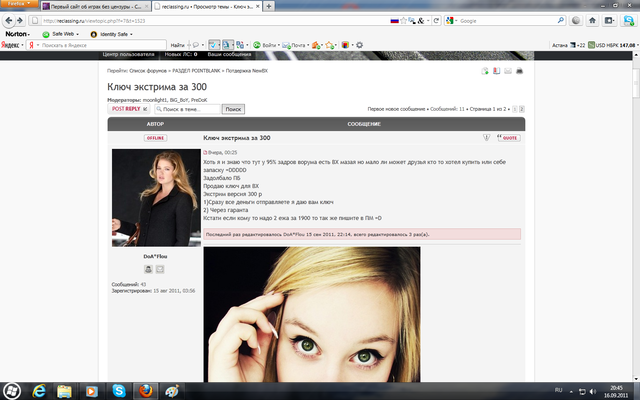Open Новых ЛС menu item
The width and height of the screenshot is (640, 400).
181,54
